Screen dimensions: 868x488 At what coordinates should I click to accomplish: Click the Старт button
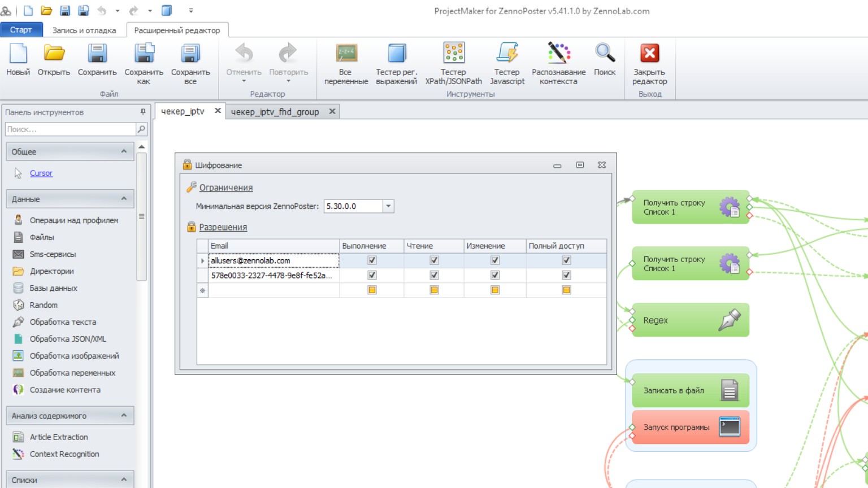click(x=21, y=30)
